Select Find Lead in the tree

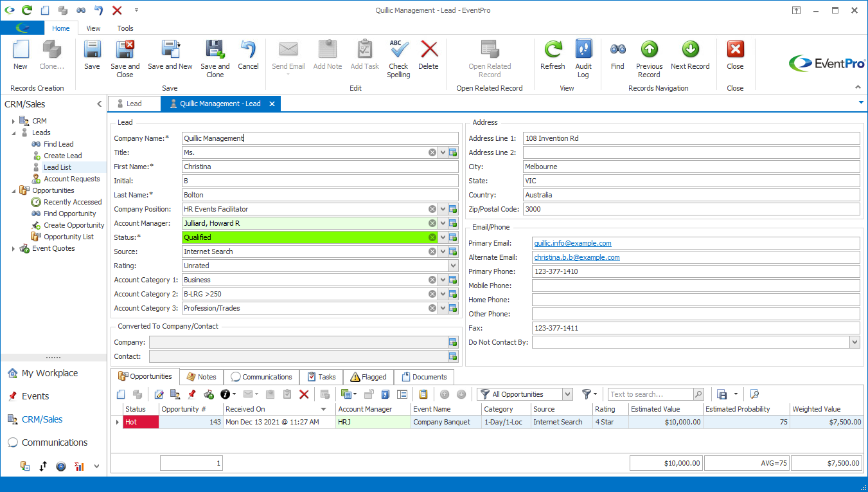[x=58, y=144]
